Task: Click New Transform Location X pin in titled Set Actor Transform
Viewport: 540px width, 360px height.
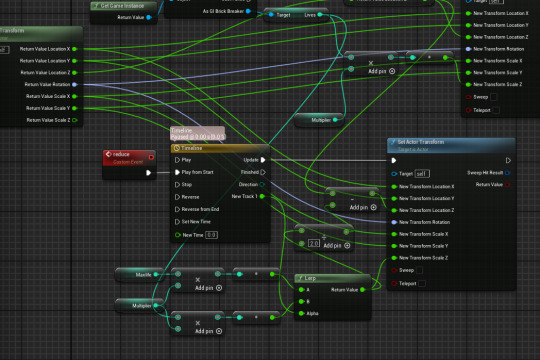Action: [x=394, y=187]
